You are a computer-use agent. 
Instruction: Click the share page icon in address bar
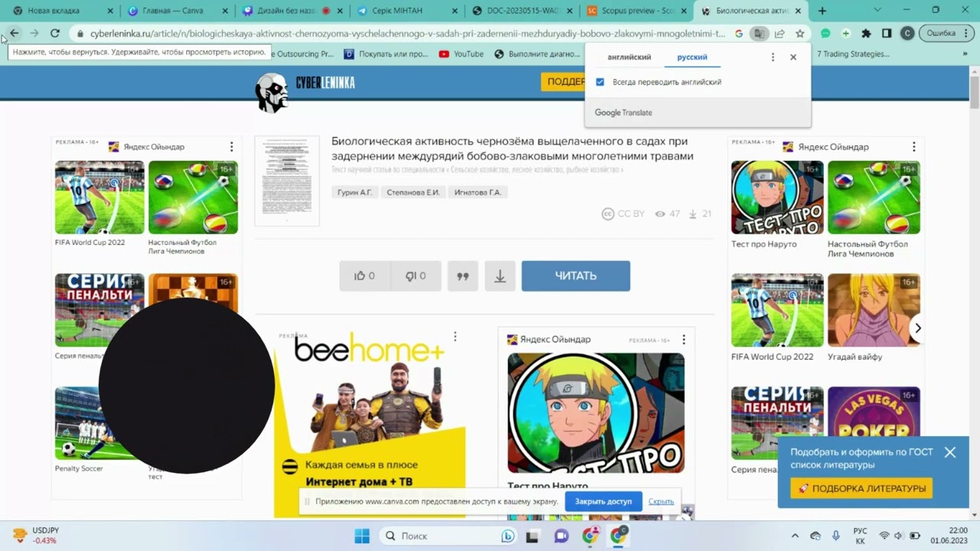point(779,34)
